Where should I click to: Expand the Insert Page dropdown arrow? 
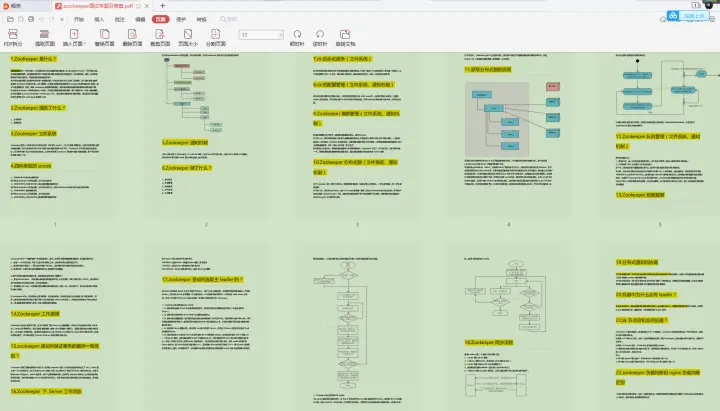[x=85, y=44]
